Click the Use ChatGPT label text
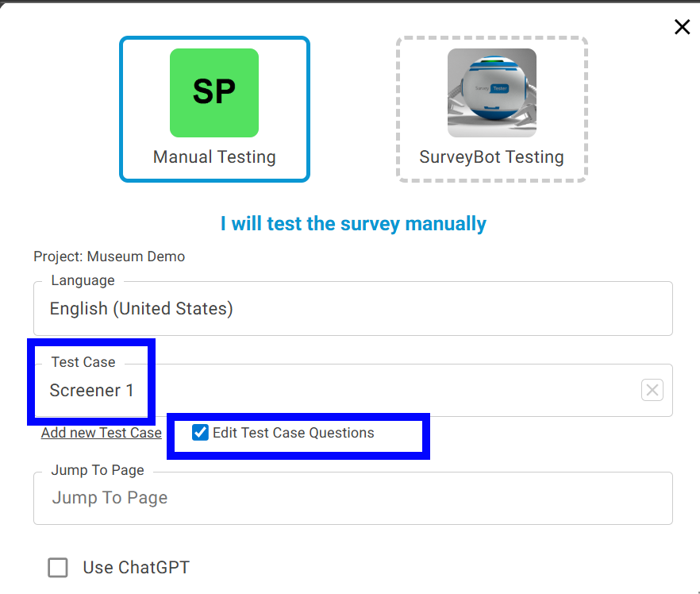The height and width of the screenshot is (594, 700). (x=136, y=568)
